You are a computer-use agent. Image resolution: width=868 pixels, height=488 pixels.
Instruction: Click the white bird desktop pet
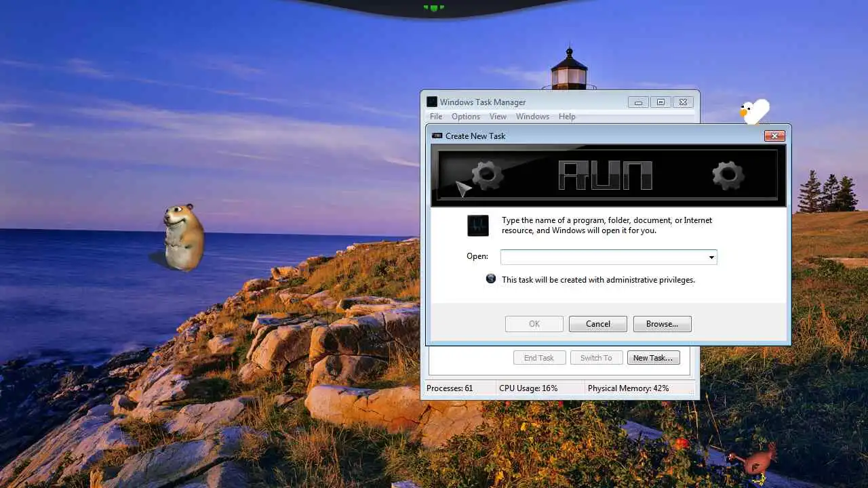point(754,112)
